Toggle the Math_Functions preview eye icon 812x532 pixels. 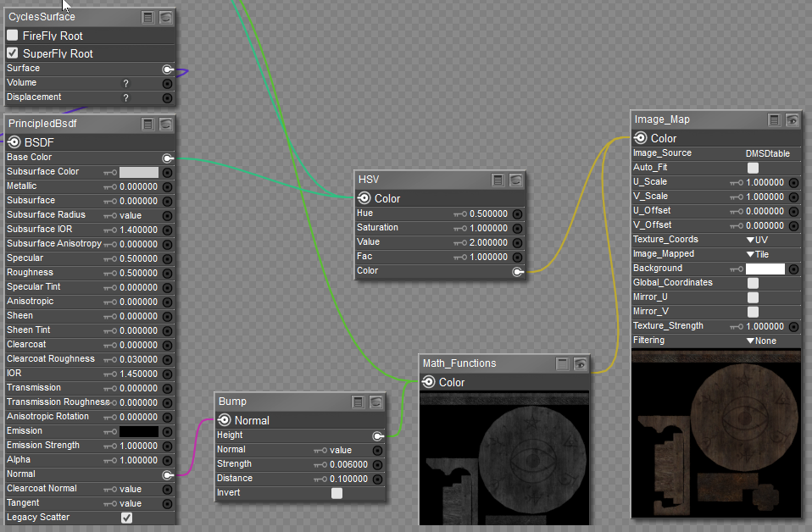click(x=580, y=363)
